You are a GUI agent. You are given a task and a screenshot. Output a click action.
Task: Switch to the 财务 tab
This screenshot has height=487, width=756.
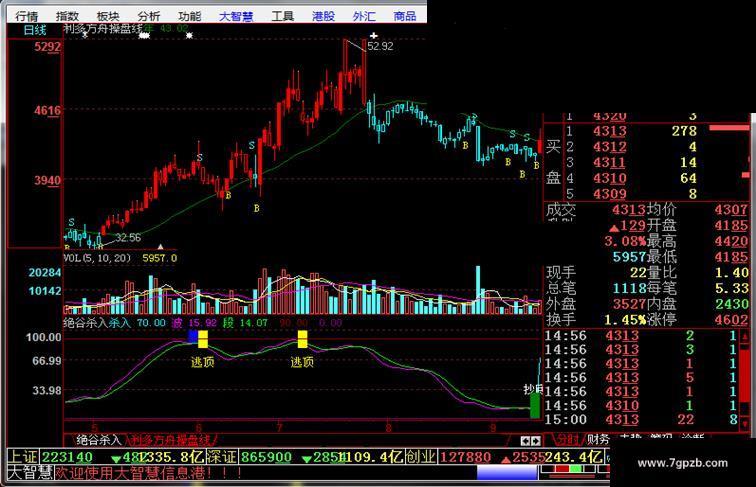598,439
